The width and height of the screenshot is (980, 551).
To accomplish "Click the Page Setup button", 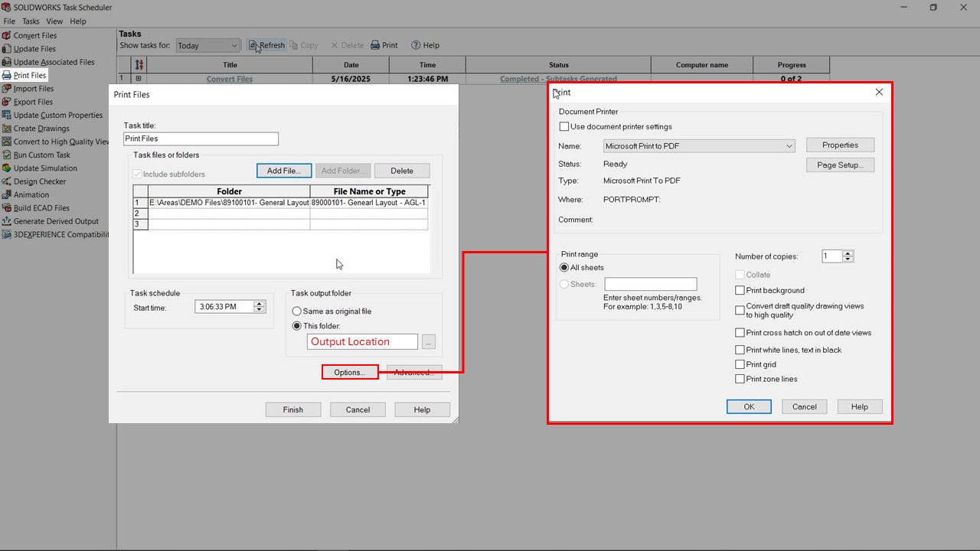I will click(x=840, y=165).
